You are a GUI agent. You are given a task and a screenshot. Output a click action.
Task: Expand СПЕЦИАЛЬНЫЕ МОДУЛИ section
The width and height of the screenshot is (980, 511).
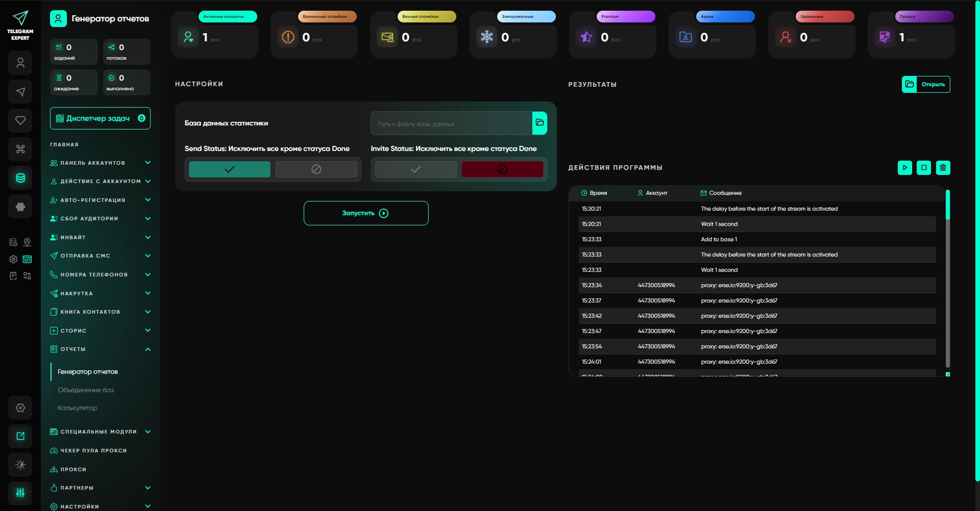[100, 432]
